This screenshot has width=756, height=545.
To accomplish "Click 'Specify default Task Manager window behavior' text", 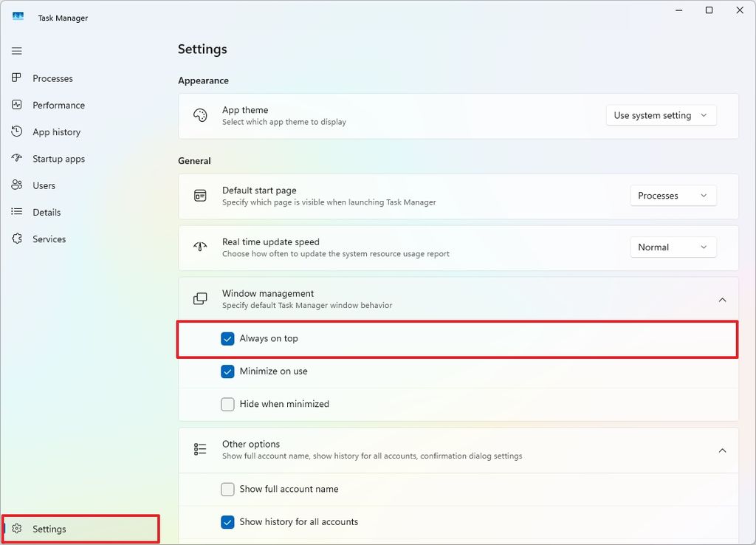I will [307, 305].
